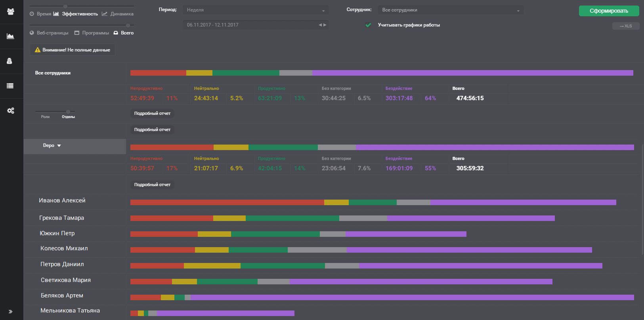This screenshot has height=320, width=644.
Task: Select the 'Веб-страницы' filter option
Action: pos(49,33)
